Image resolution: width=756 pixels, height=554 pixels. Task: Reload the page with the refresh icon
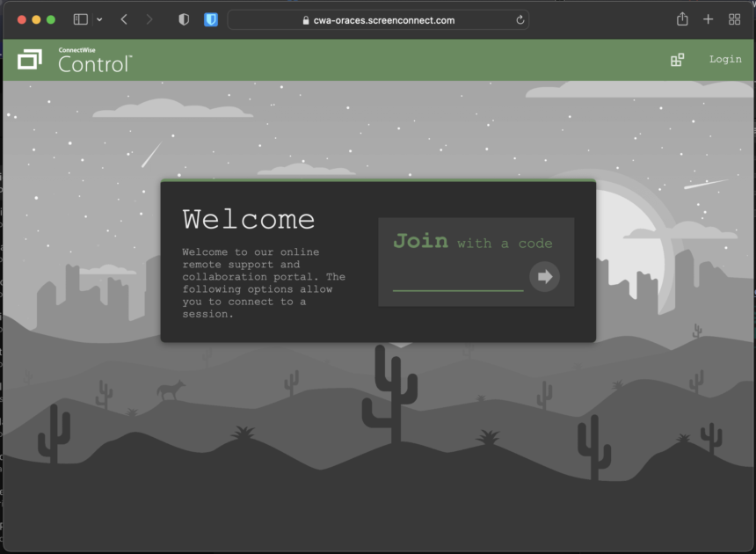(x=520, y=19)
